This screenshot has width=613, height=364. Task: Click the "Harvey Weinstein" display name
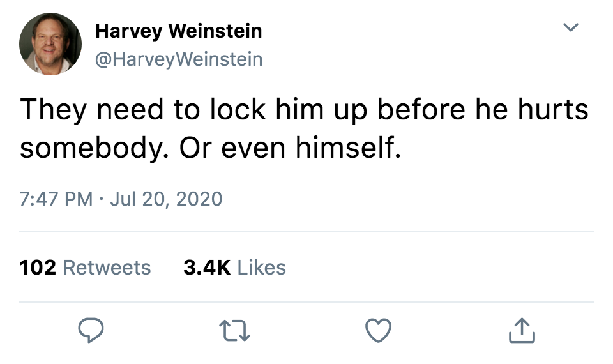[178, 31]
